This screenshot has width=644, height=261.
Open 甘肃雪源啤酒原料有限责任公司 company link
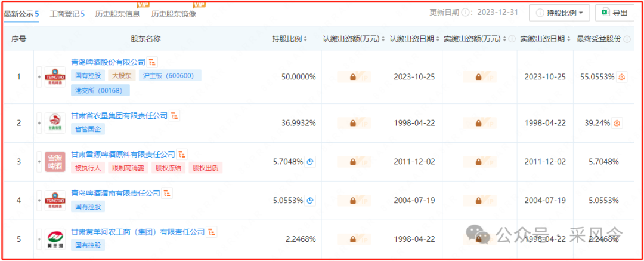123,154
